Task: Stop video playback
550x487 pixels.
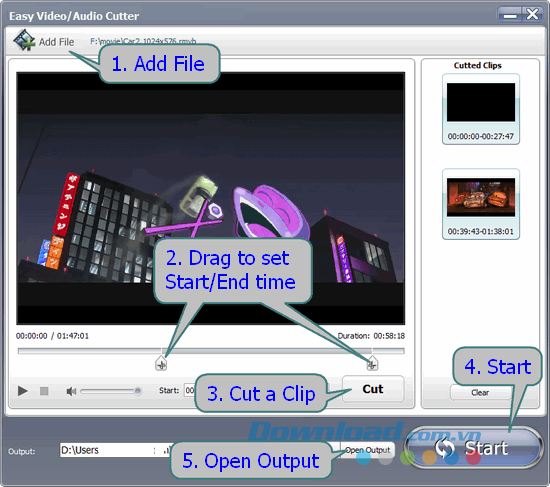Action: [x=44, y=391]
